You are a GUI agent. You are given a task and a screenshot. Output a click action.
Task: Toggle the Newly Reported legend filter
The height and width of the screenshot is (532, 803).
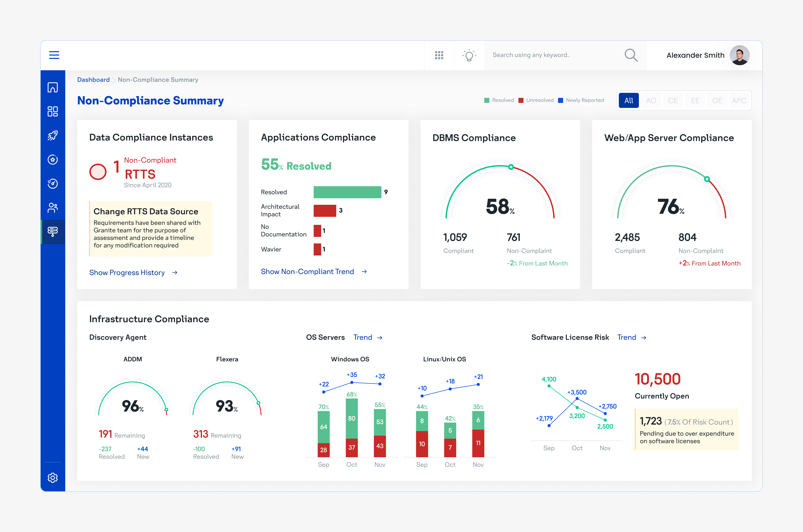(581, 100)
